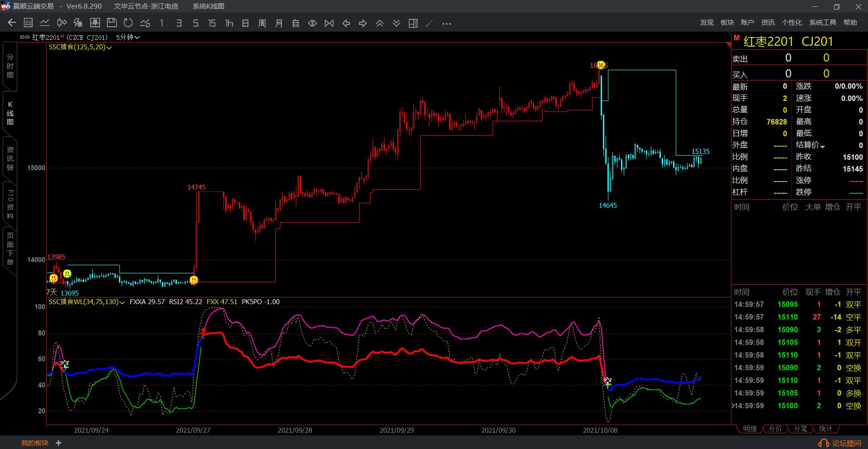
Task: Select the candlestick K-line chart icon
Action: coord(62,23)
